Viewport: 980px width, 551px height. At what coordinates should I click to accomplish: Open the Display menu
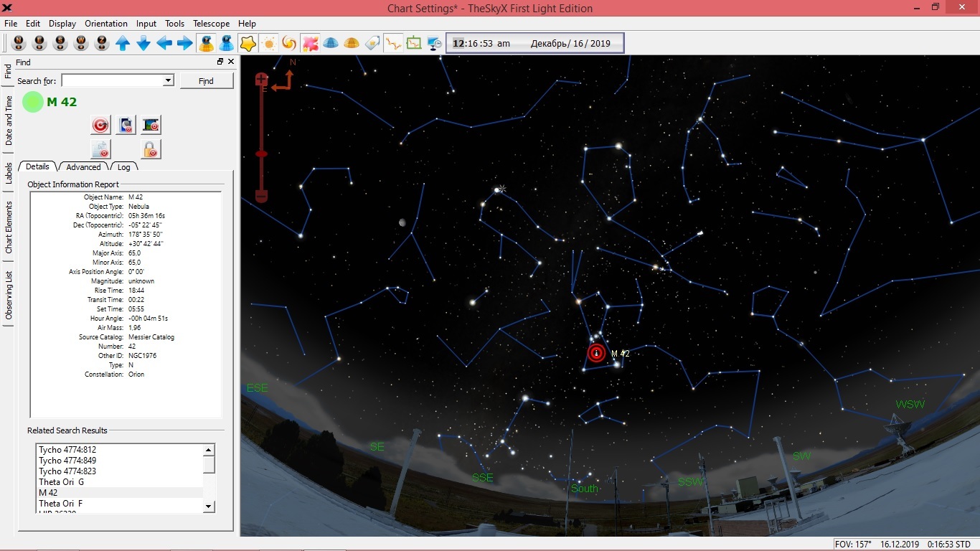click(x=62, y=24)
